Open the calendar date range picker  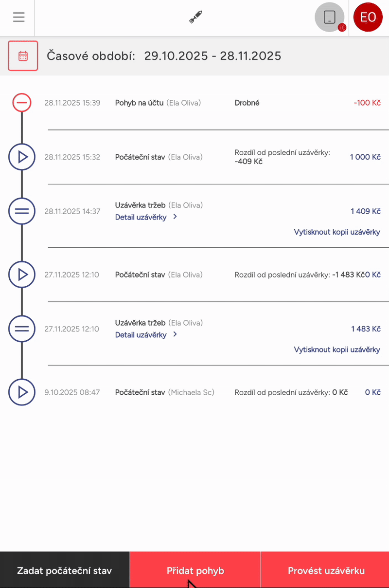(23, 56)
